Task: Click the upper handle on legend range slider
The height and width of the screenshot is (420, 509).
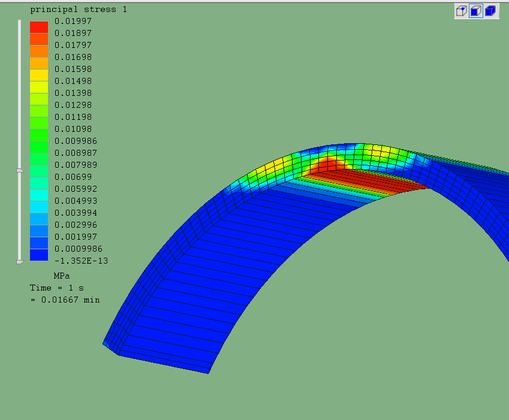Action: coord(20,171)
